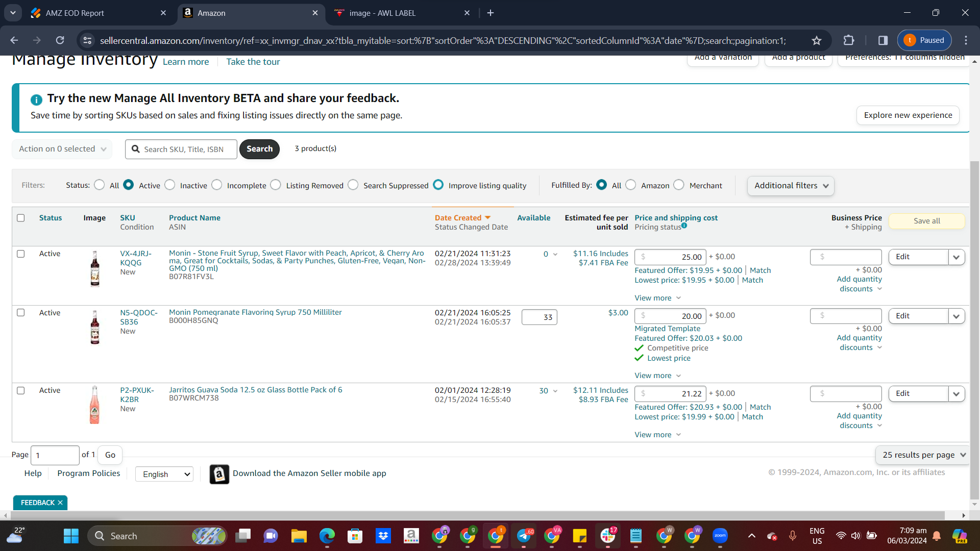Open a new browser tab

coord(491,13)
